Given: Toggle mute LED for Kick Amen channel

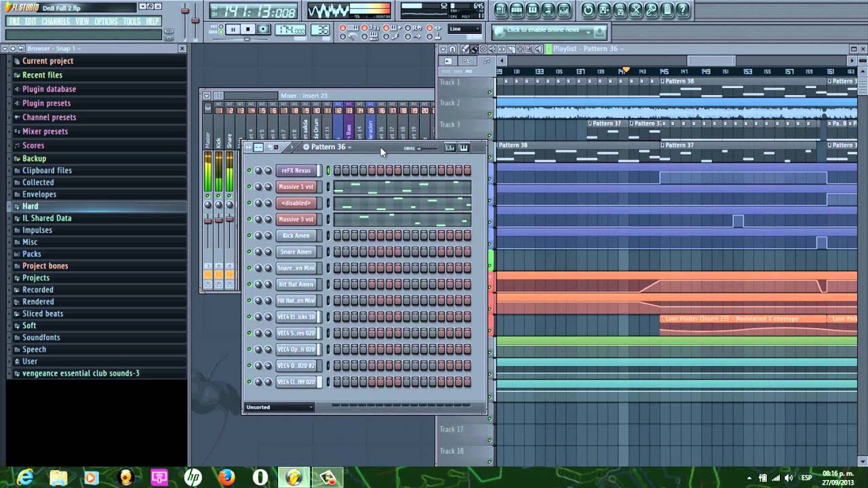Looking at the screenshot, I should coord(249,236).
